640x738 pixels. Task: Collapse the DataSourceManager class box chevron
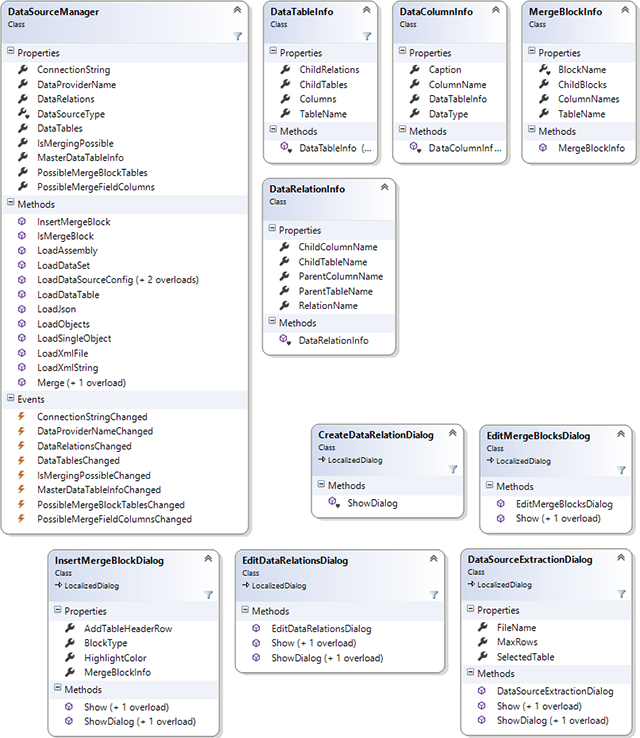point(238,9)
